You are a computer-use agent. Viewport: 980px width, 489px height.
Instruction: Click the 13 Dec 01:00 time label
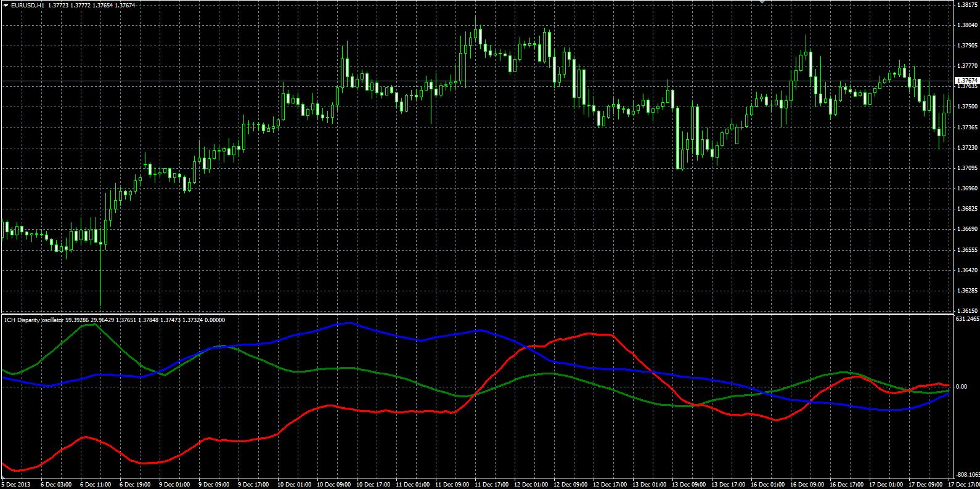coord(649,485)
